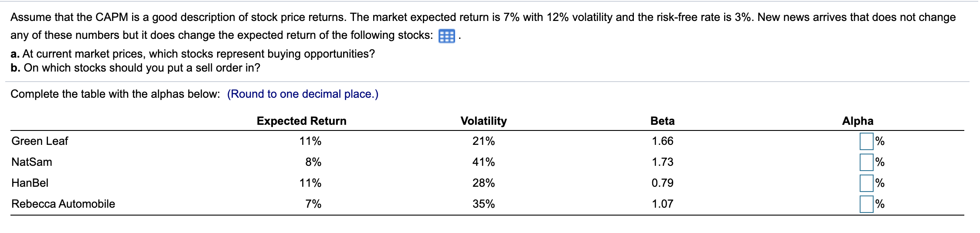This screenshot has width=980, height=233.
Task: Open the stock data table icon
Action: 446,36
